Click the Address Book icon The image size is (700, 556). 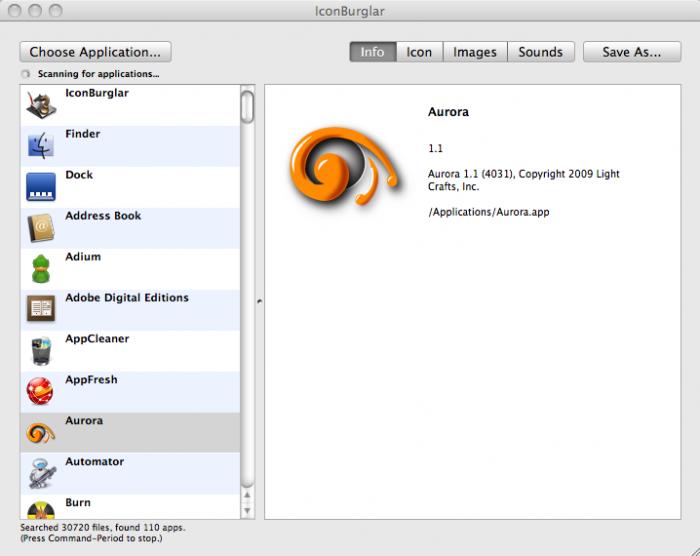coord(41,228)
